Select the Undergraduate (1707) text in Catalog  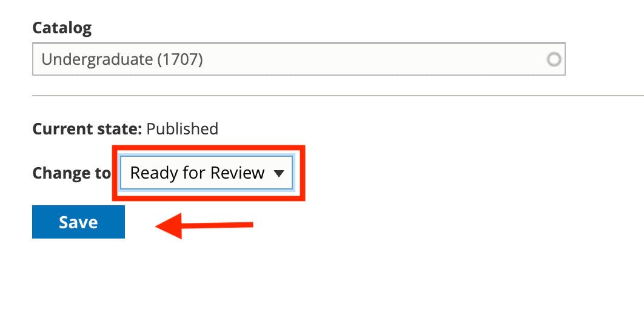click(x=122, y=60)
